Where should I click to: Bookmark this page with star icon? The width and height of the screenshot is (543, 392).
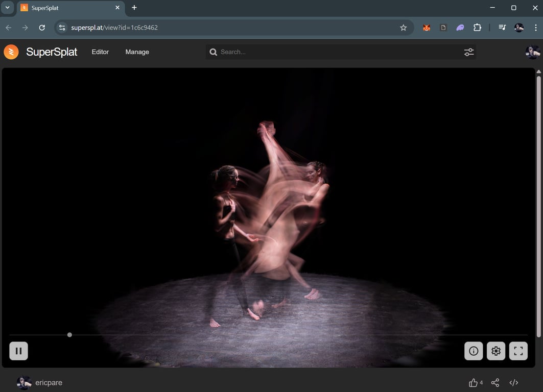coord(403,28)
